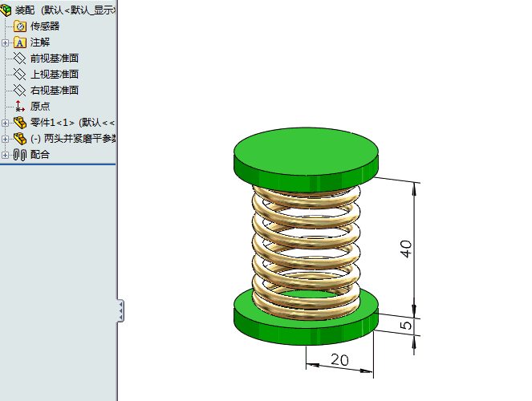Viewport: 532px width, 401px height.
Task: Select the 前视基准面 tree row
Action: (55, 59)
